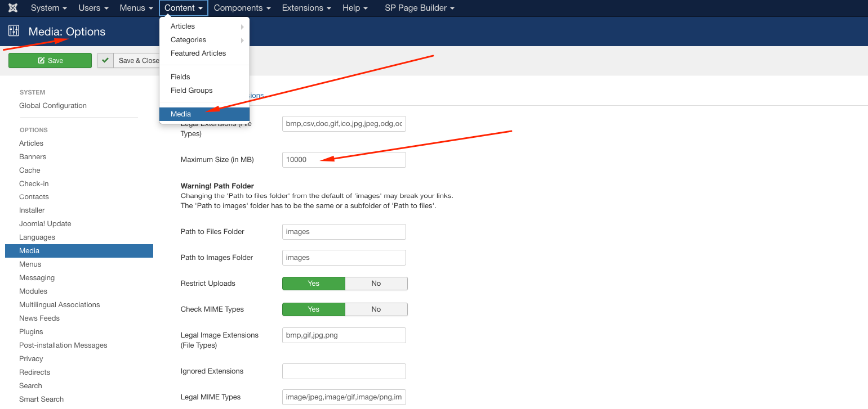Image resolution: width=868 pixels, height=409 pixels.
Task: Click the Joomla logo icon
Action: [13, 8]
